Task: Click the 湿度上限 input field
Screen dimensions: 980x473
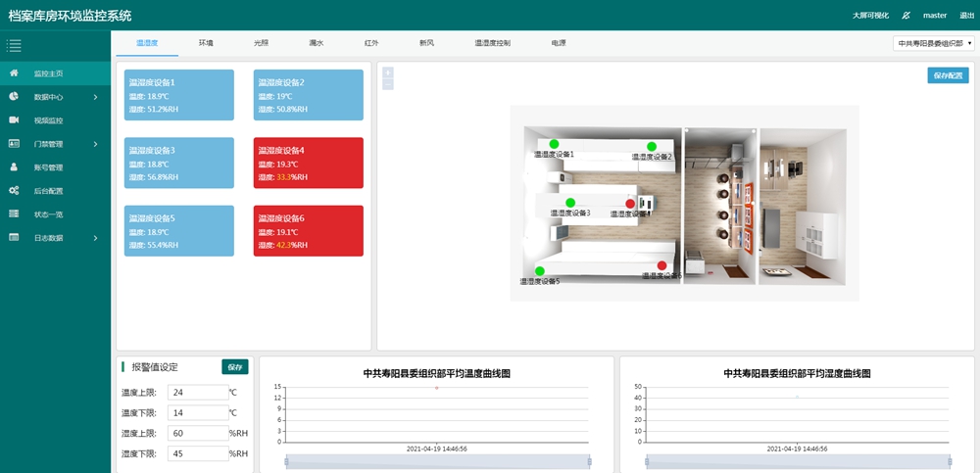Action: coord(198,433)
